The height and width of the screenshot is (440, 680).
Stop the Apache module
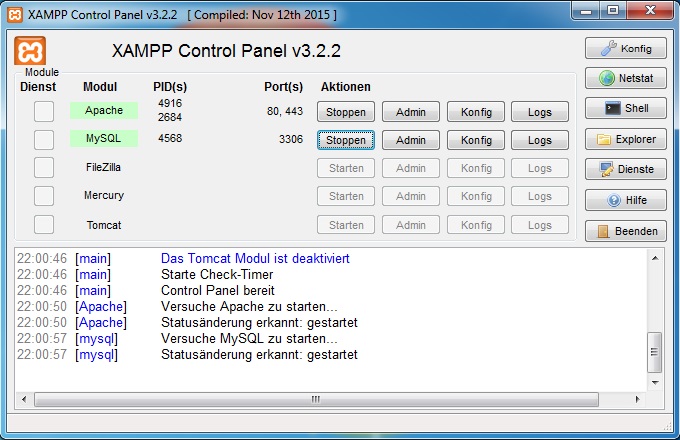tap(346, 112)
